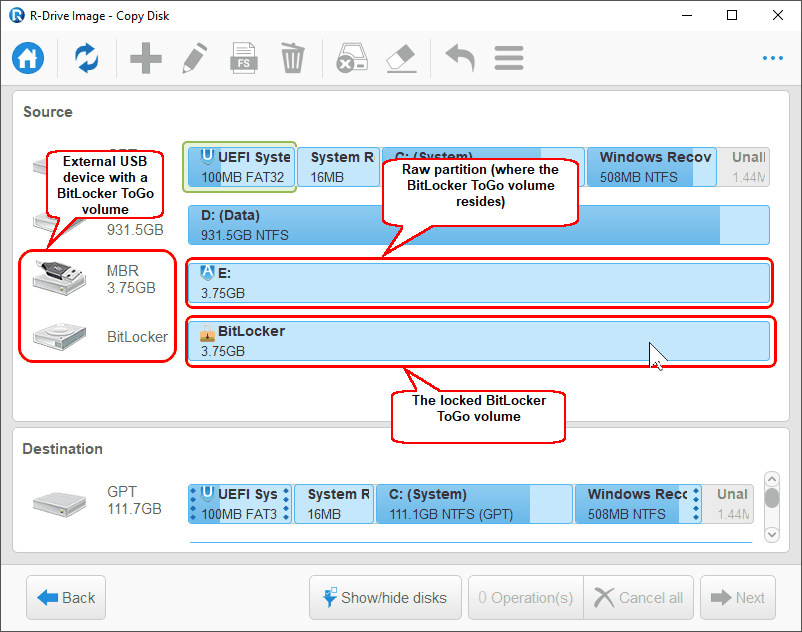Select the source UEFI System partition
Image resolution: width=802 pixels, height=632 pixels.
coord(240,167)
